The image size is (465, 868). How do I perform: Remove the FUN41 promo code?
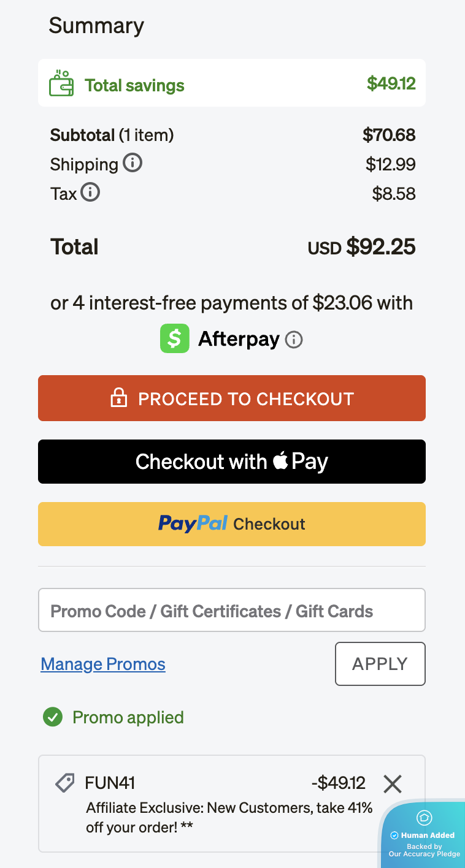click(392, 783)
